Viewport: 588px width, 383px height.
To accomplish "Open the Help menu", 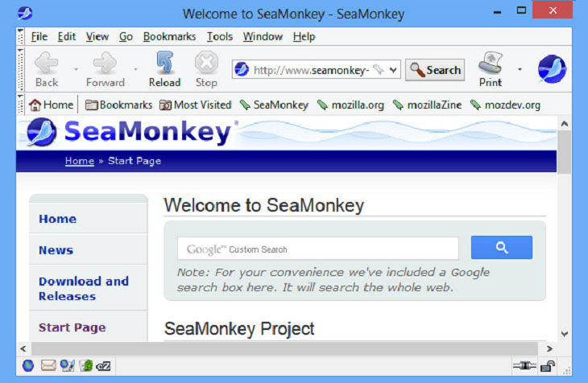I will (x=304, y=37).
